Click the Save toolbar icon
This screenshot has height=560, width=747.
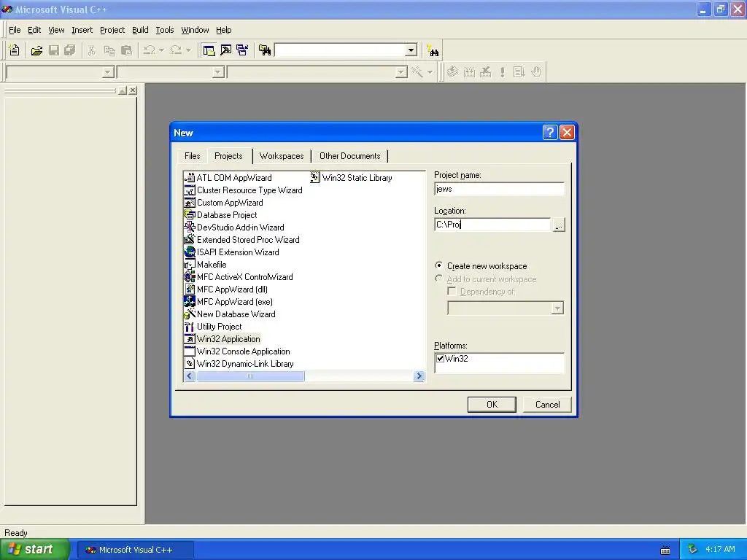pos(53,50)
